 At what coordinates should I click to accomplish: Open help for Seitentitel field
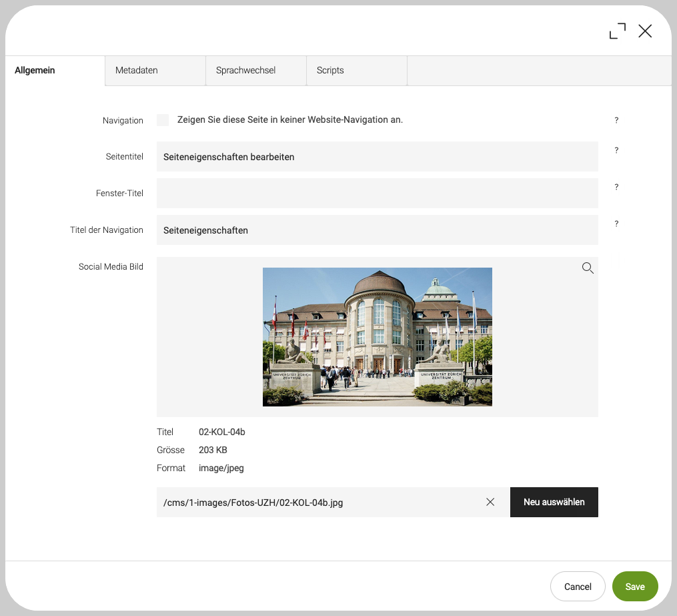[x=616, y=151]
